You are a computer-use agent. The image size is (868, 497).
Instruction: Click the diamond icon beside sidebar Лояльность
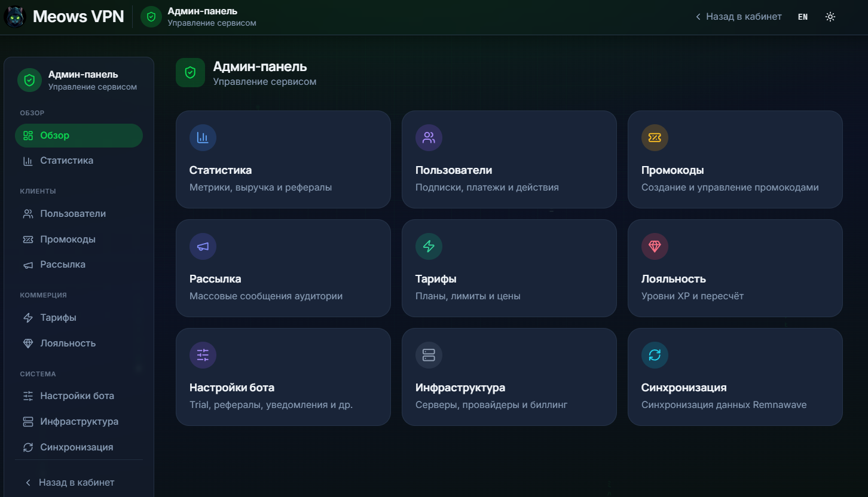(28, 343)
